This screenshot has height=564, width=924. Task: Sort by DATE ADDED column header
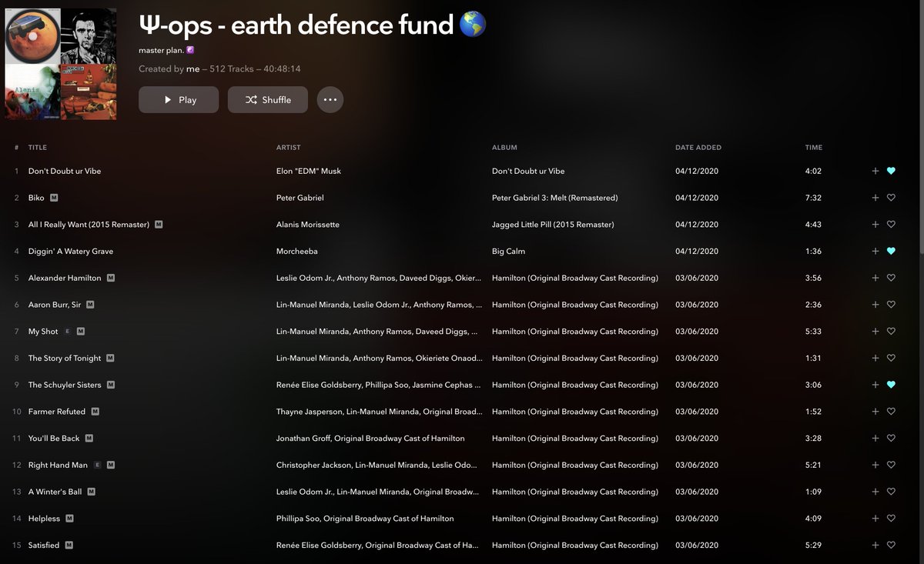pos(698,148)
